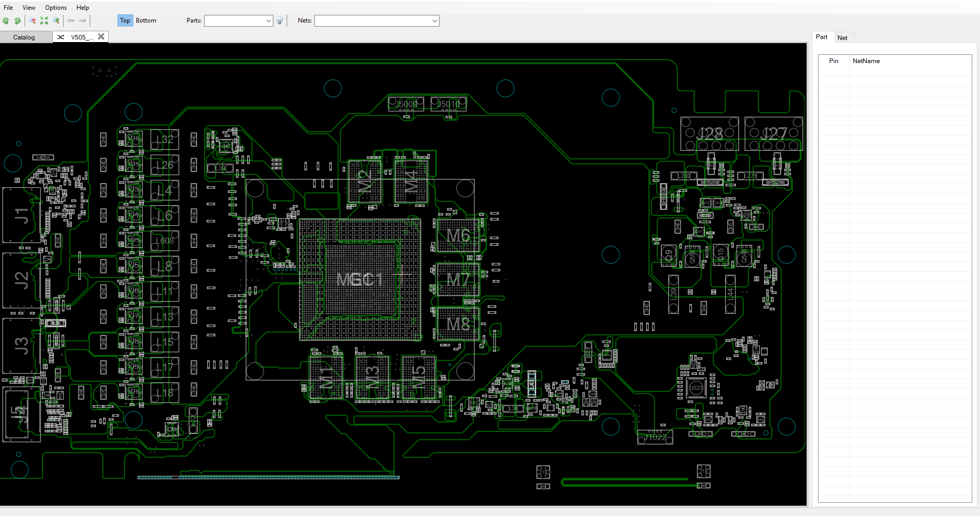The image size is (980, 516).
Task: Open the View menu
Action: coord(29,8)
